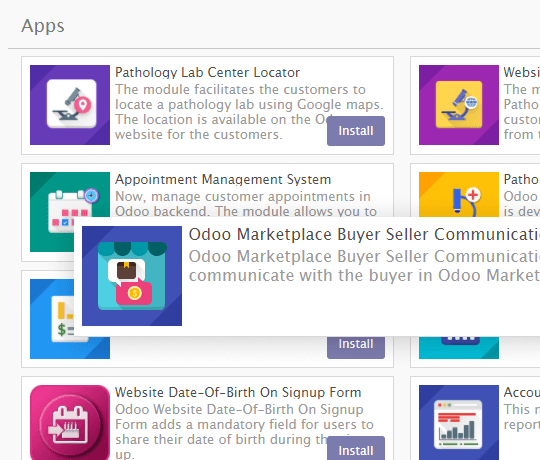Click the blue dollar invoice app icon
The height and width of the screenshot is (460, 540).
pos(52,319)
